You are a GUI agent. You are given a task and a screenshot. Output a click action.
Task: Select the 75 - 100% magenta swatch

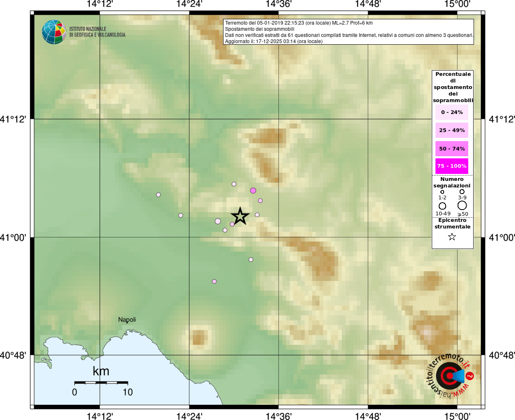452,166
